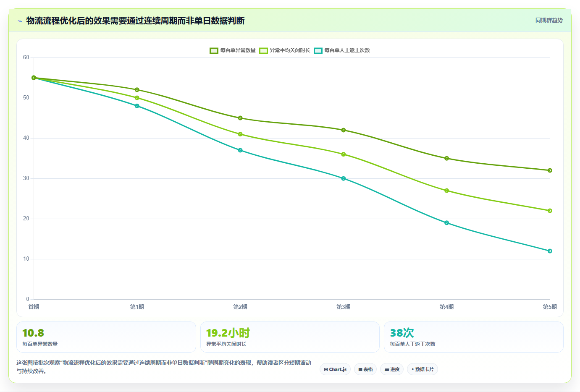Click the teal 第2期 point at 37

click(240, 150)
